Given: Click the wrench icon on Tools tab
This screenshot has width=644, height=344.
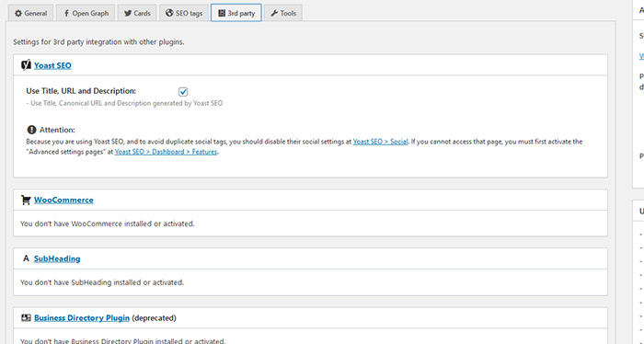Looking at the screenshot, I should pyautogui.click(x=274, y=13).
